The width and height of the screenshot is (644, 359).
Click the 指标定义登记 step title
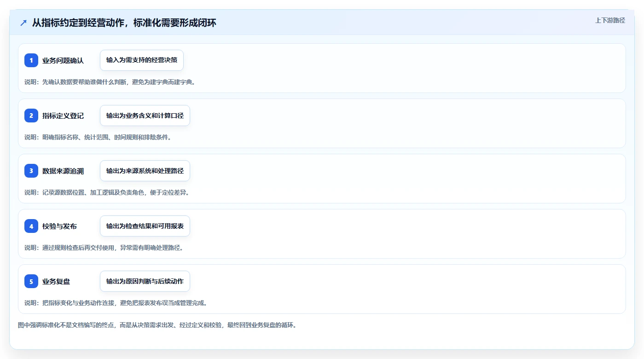63,116
